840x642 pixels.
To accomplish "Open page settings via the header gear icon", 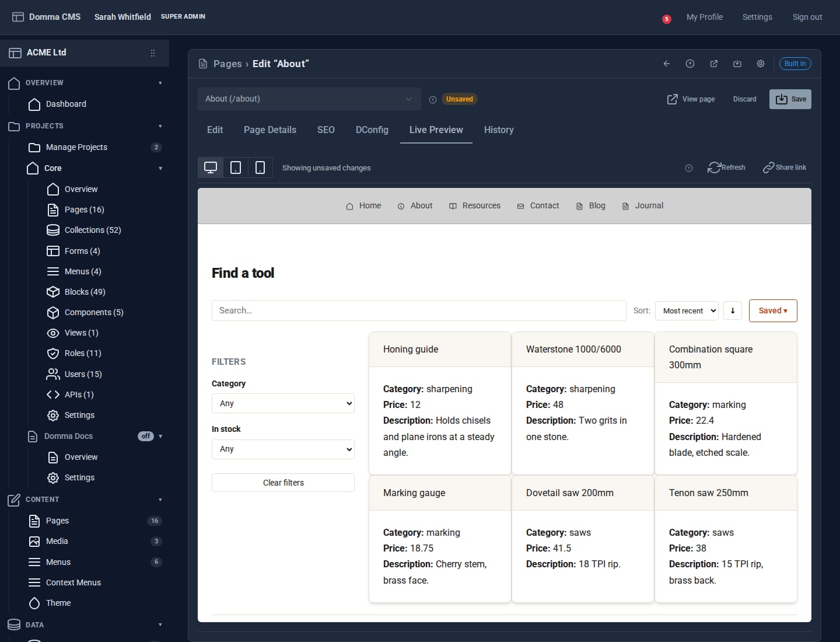I will point(761,64).
